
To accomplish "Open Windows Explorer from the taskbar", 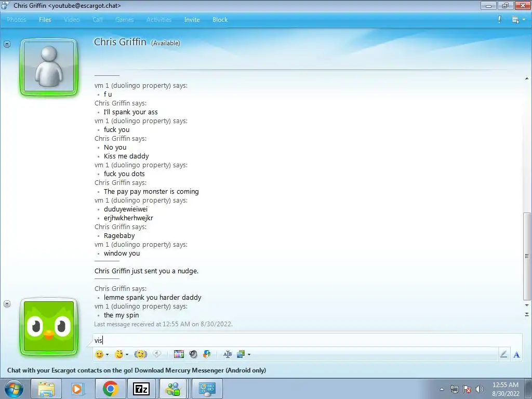I will (46, 389).
